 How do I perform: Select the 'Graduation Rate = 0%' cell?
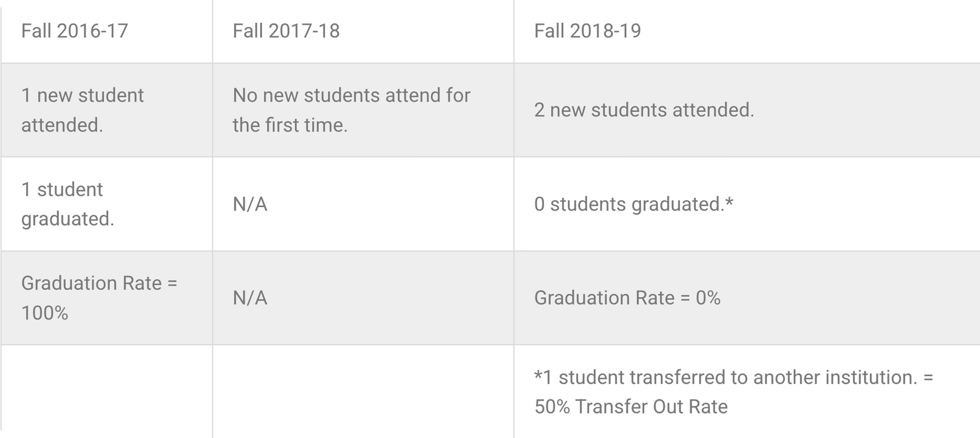(627, 298)
